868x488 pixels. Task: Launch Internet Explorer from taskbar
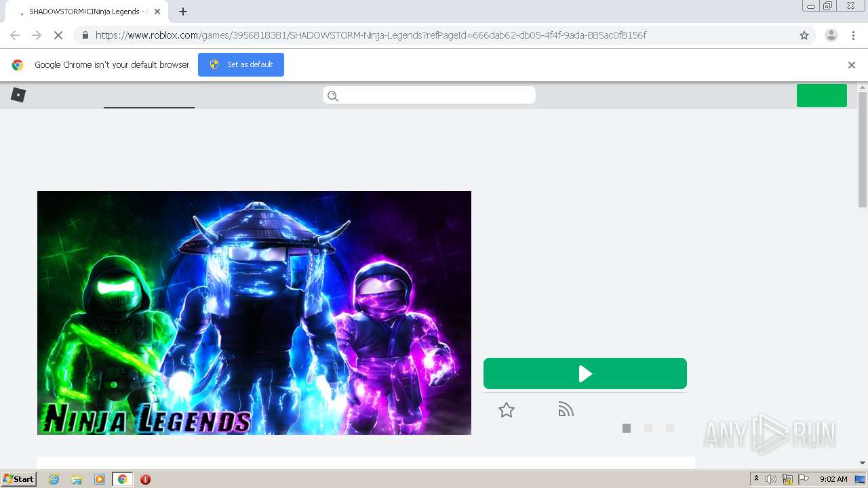click(54, 479)
